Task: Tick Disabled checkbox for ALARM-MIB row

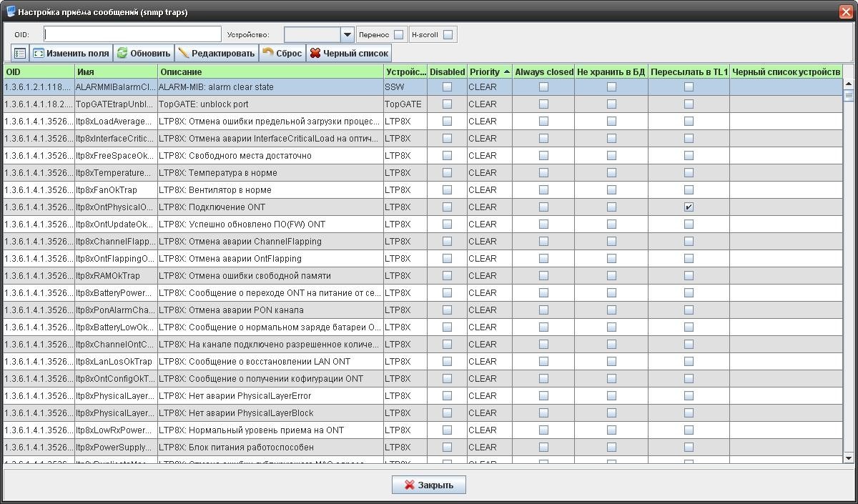Action: pos(447,87)
